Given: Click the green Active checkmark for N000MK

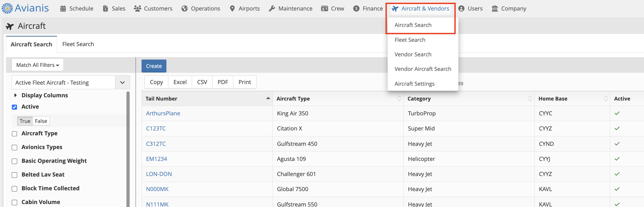Looking at the screenshot, I should [617, 189].
